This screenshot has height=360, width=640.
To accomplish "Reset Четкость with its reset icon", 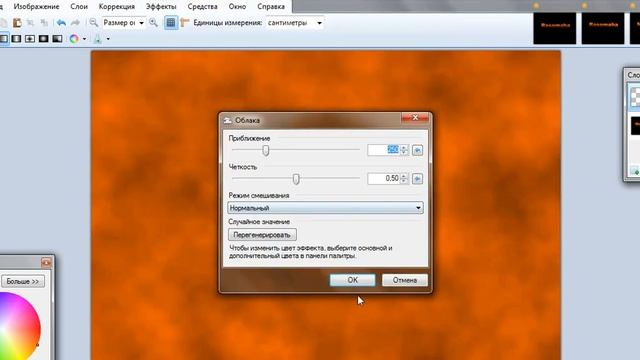I will click(417, 179).
